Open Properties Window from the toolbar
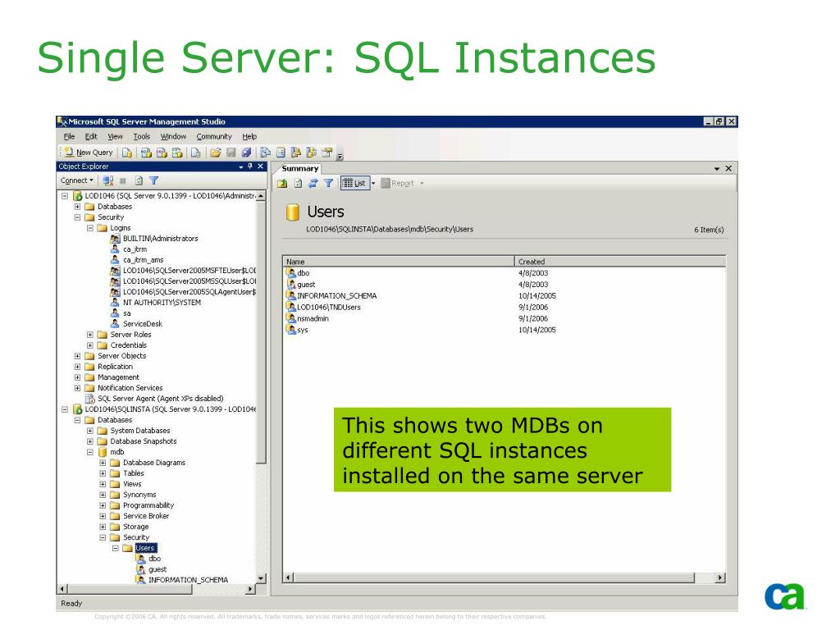 click(326, 153)
